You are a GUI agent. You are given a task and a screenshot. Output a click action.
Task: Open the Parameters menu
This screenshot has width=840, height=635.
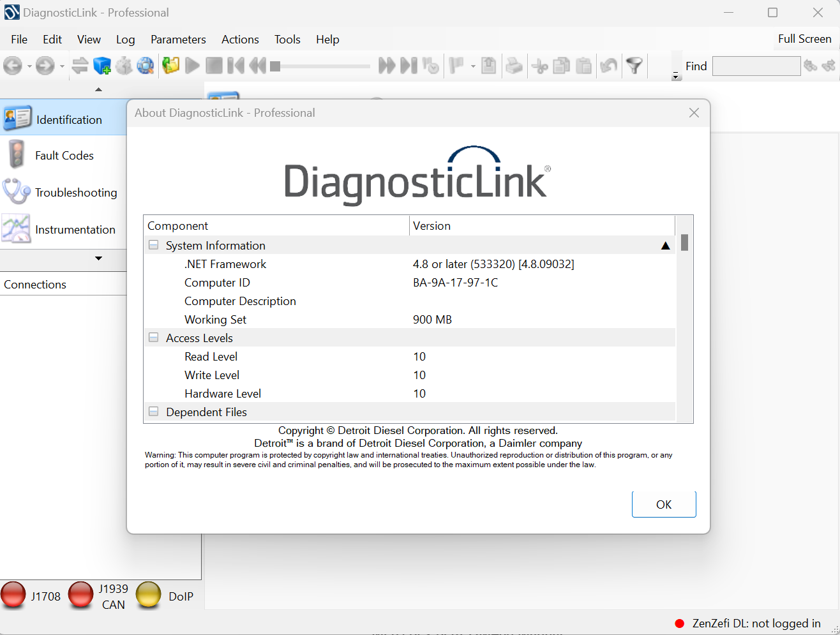pos(178,40)
